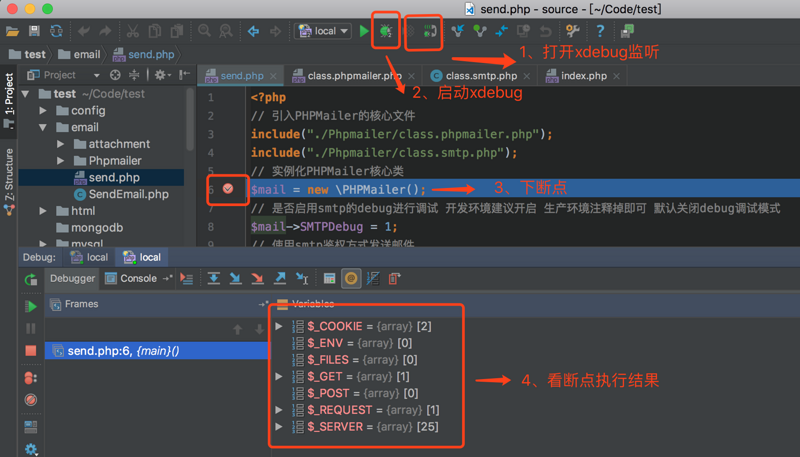Image resolution: width=800 pixels, height=457 pixels.
Task: Toggle the Mute Breakpoints icon in debug sidebar
Action: [31, 399]
